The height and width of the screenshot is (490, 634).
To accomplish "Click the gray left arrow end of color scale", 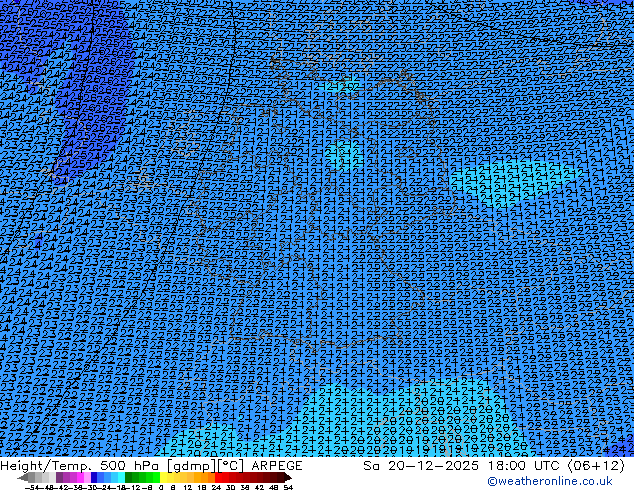I will tap(22, 477).
